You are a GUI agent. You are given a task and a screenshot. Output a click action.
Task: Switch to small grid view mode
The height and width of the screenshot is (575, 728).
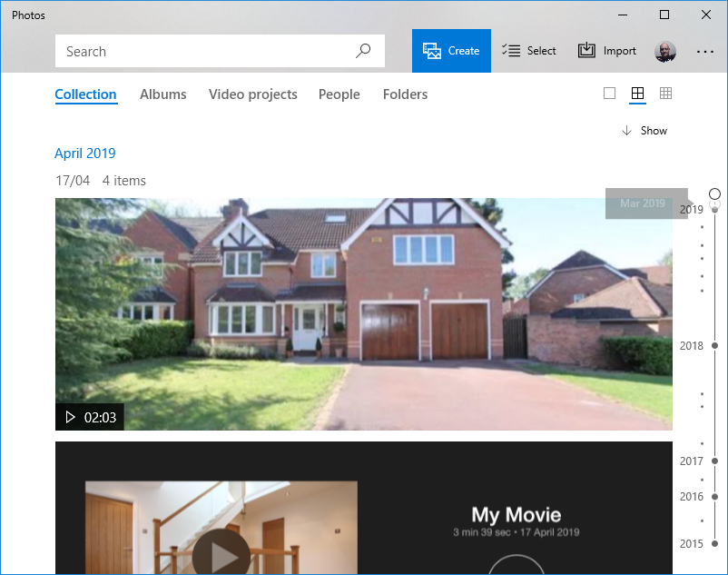[665, 94]
